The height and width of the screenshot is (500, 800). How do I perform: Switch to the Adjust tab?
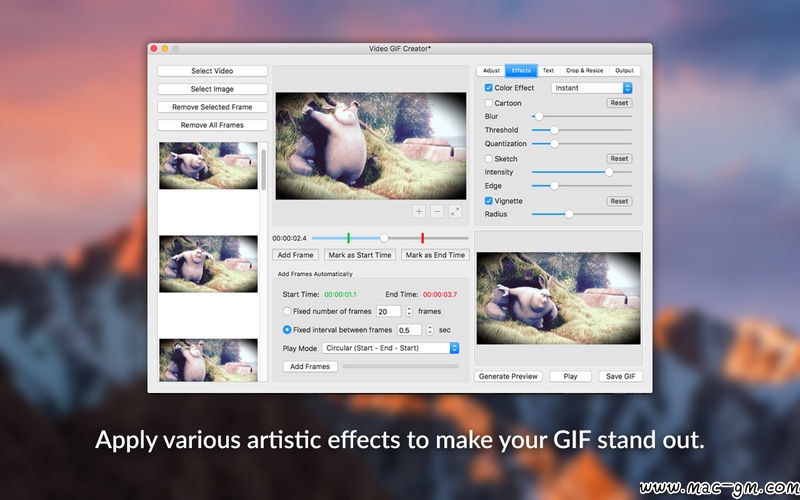[491, 70]
